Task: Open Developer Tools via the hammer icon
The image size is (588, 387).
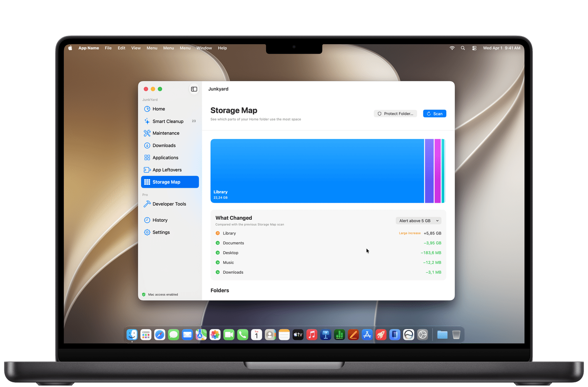Action: pyautogui.click(x=147, y=204)
